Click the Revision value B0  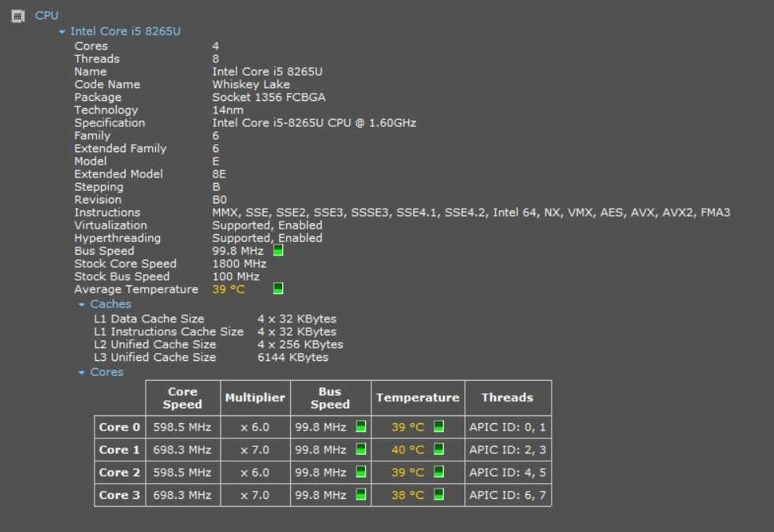coord(220,200)
